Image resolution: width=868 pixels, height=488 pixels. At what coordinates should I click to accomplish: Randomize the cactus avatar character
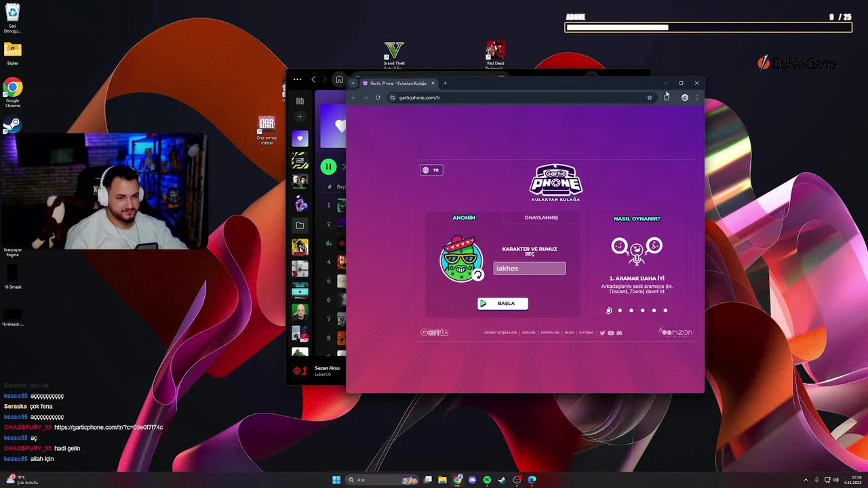[x=478, y=274]
